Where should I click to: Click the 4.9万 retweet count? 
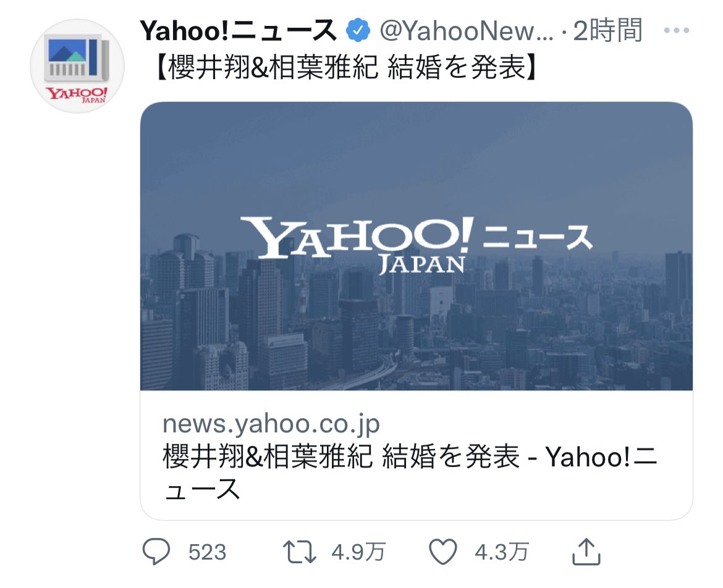(359, 552)
